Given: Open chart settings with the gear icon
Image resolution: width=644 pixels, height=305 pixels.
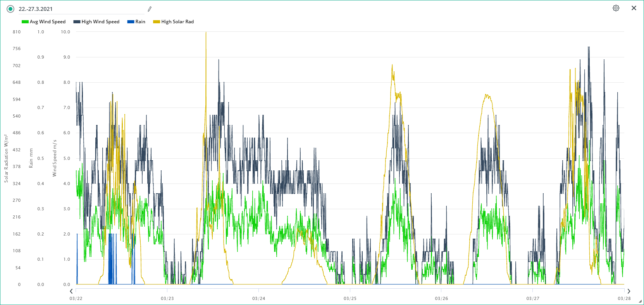Looking at the screenshot, I should (x=616, y=8).
